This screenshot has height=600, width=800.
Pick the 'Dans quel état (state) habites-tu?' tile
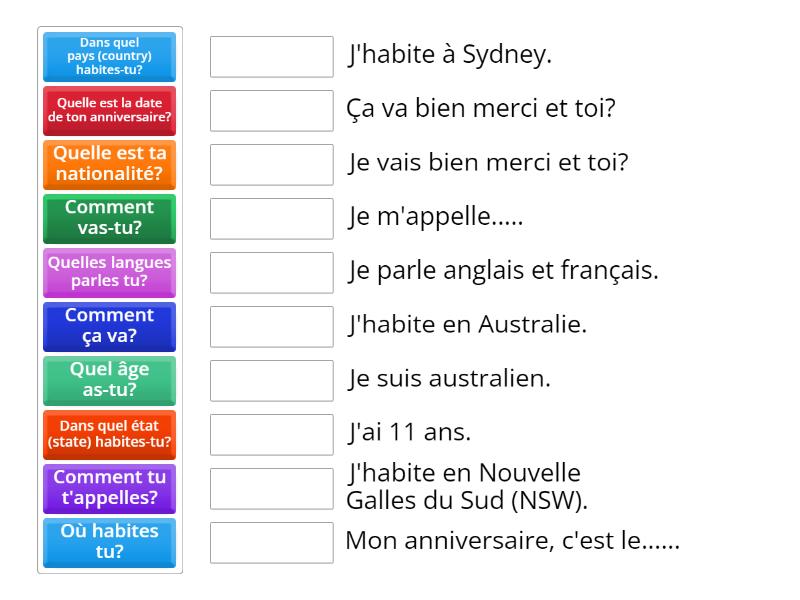pos(109,435)
